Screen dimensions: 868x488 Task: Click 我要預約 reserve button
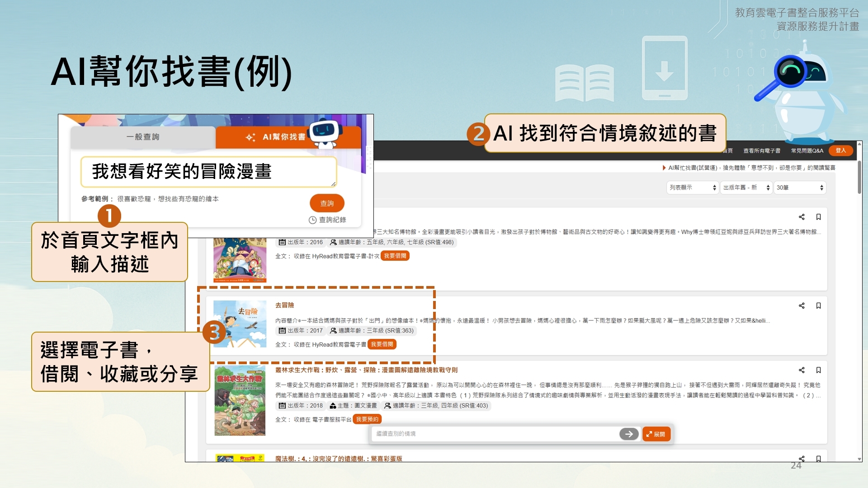coord(367,419)
